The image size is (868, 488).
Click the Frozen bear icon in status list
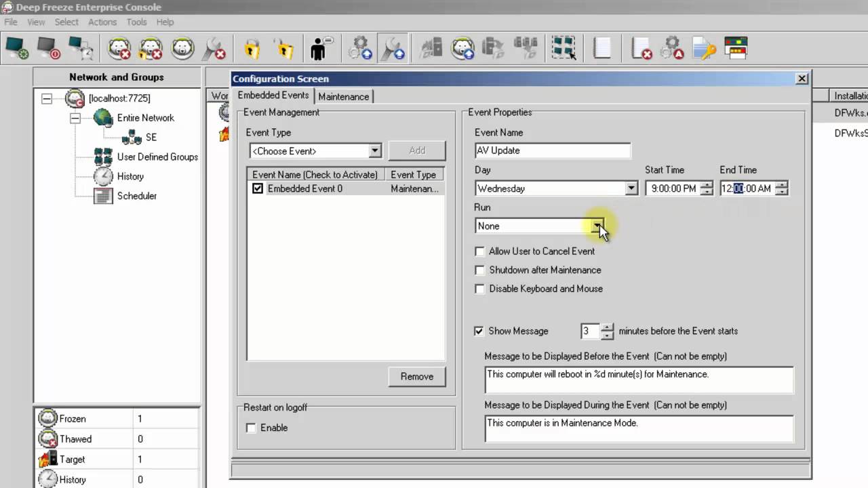[x=47, y=418]
